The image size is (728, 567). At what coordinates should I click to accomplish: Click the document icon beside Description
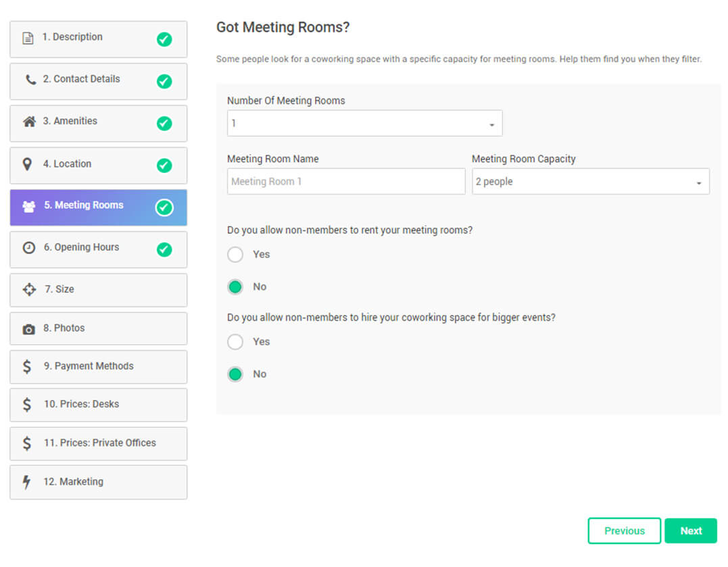tap(28, 38)
